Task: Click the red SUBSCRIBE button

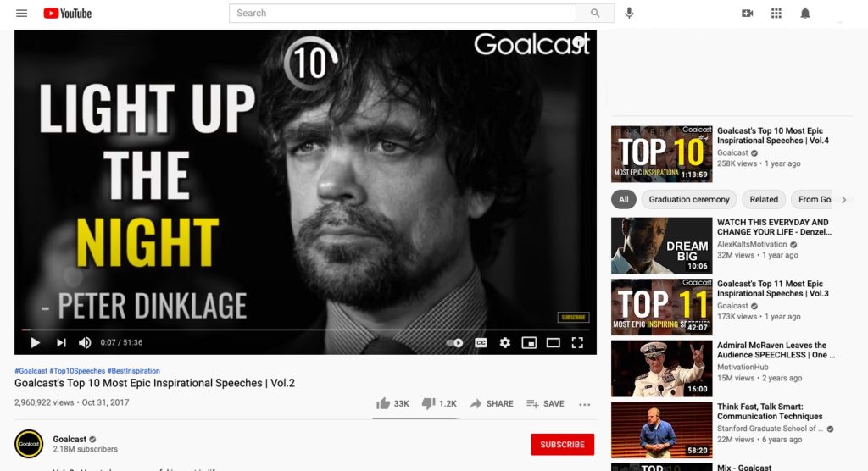Action: [x=563, y=445]
